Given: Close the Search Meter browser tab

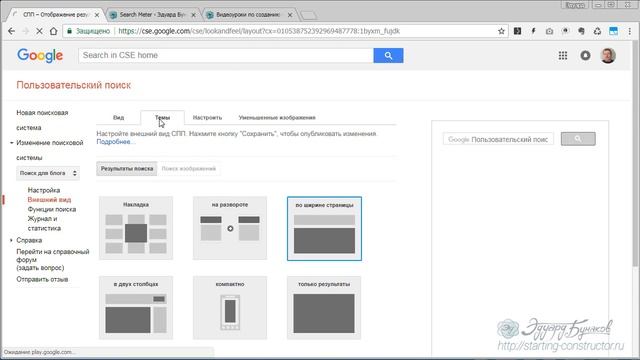Looking at the screenshot, I should click(x=193, y=15).
